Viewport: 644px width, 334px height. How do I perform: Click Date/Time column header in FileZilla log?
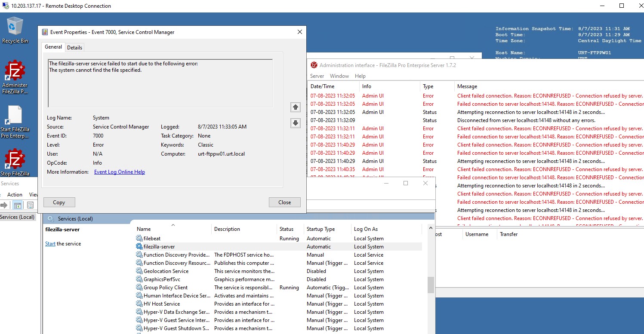tap(333, 86)
